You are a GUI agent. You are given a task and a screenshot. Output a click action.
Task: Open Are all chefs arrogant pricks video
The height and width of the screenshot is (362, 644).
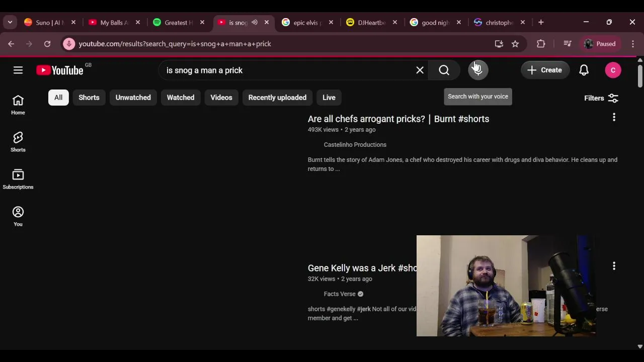pyautogui.click(x=398, y=119)
